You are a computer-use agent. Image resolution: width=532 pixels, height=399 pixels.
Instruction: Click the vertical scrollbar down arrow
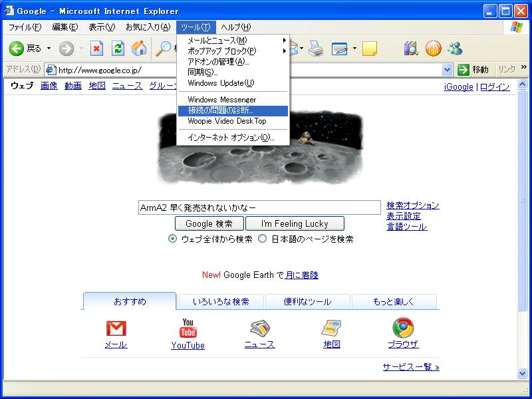coord(523,374)
